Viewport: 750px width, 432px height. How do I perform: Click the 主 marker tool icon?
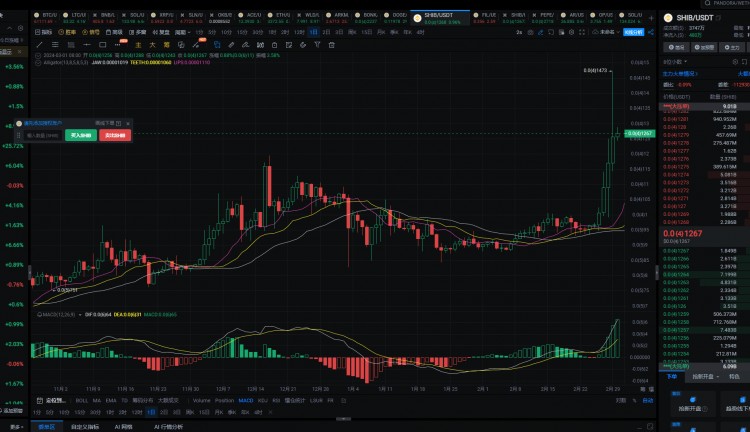[138, 45]
